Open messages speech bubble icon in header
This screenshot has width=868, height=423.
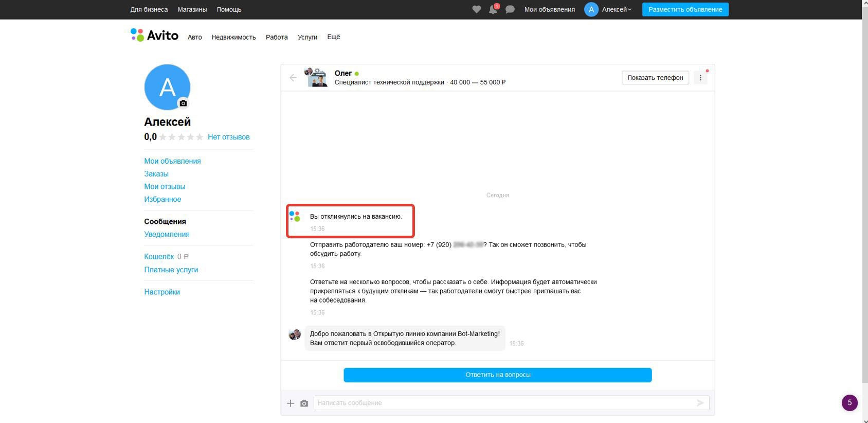coord(510,9)
